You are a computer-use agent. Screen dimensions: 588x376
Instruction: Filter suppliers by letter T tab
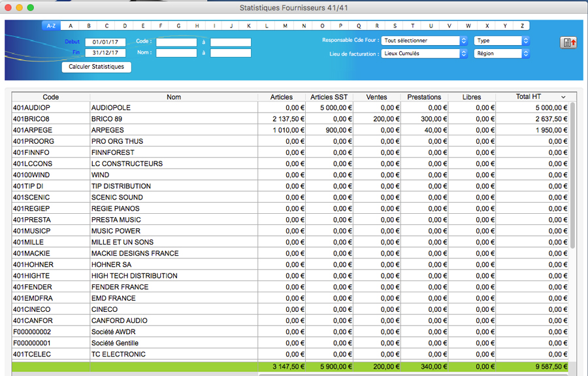412,26
